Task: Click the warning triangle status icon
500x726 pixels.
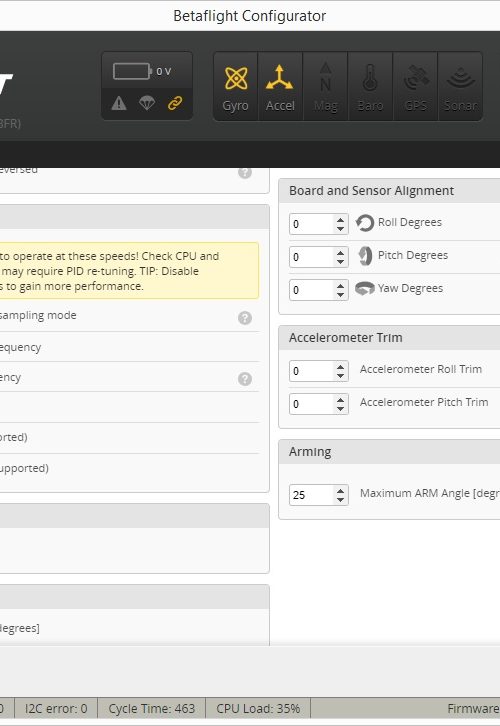Action: 119,103
